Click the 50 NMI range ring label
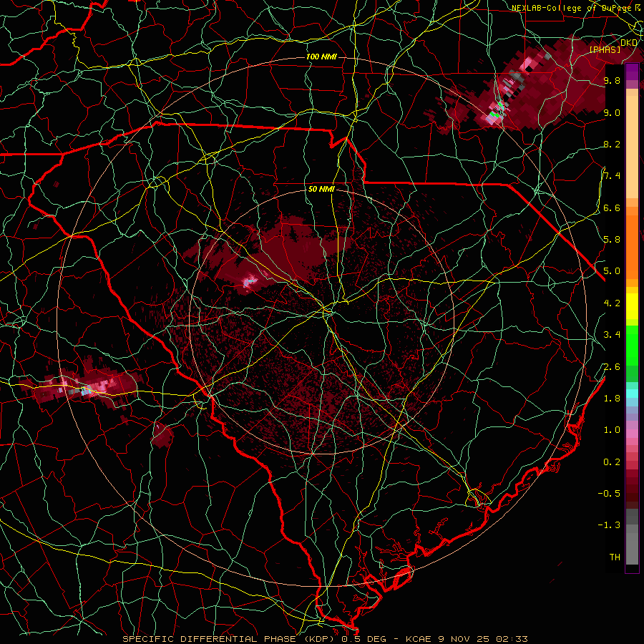 tap(321, 189)
